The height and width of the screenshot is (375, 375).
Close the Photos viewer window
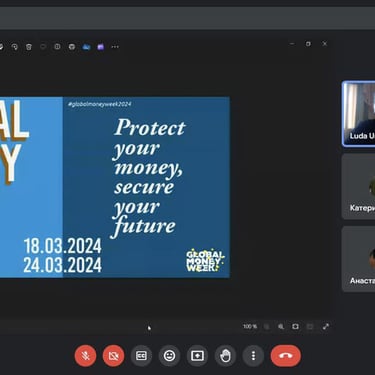(x=324, y=44)
